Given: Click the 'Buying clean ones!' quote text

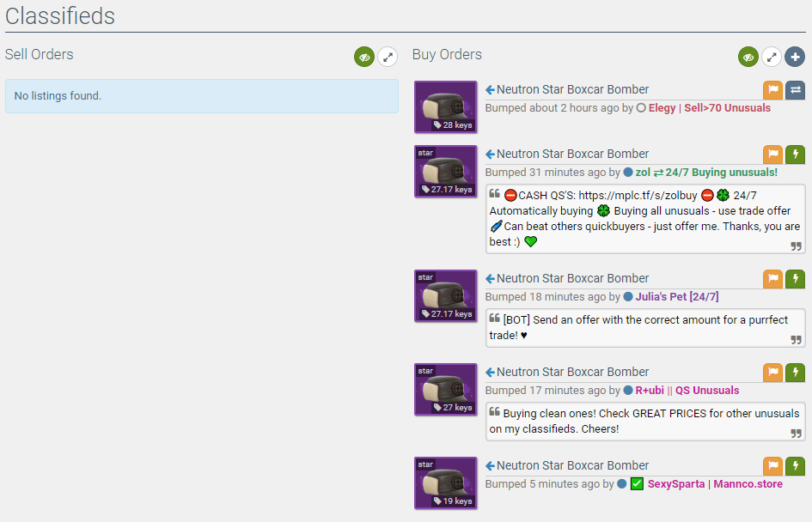Looking at the screenshot, I should [644, 421].
